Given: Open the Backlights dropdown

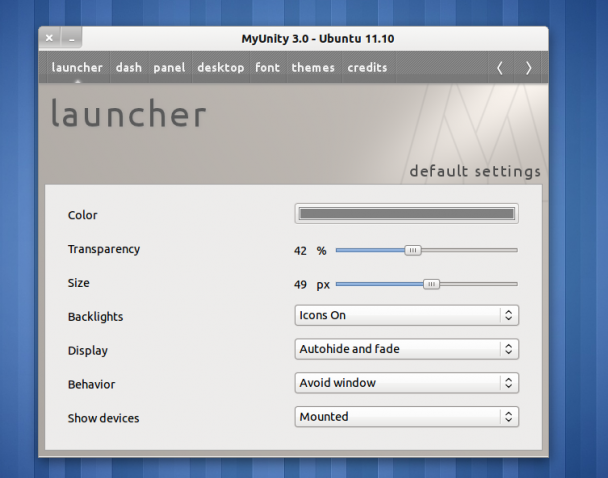Looking at the screenshot, I should [x=406, y=315].
